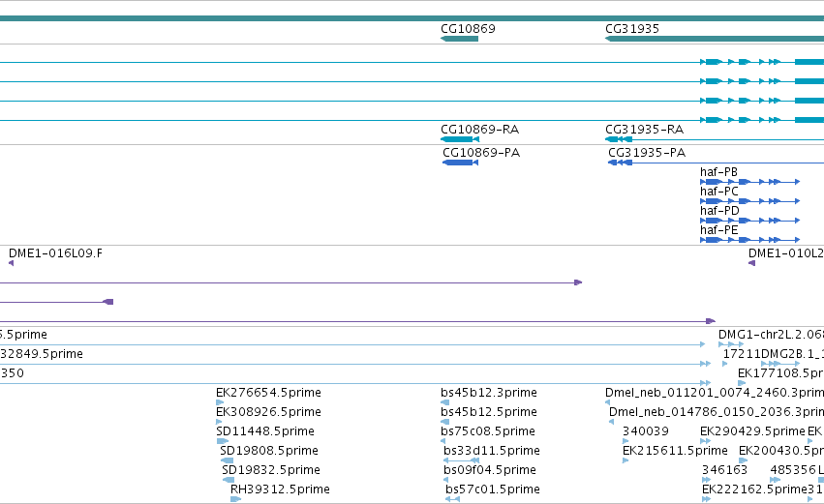Select the CG10869 gene label
The height and width of the screenshot is (504, 824).
click(468, 28)
